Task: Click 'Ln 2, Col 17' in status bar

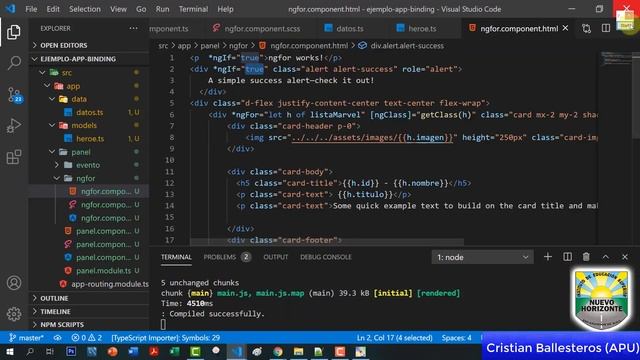Action: 394,338
